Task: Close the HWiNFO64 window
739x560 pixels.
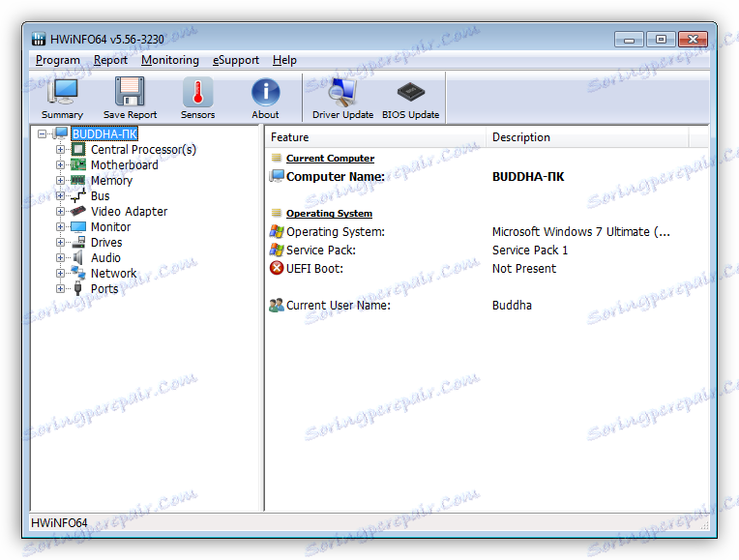Action: pyautogui.click(x=693, y=39)
